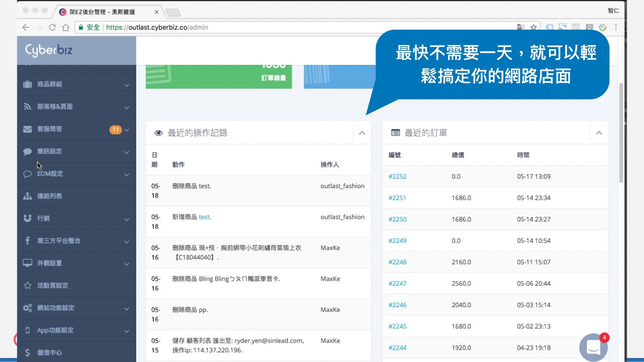644x362 pixels.
Task: Open Chrome's three-dot menu
Action: (x=615, y=27)
